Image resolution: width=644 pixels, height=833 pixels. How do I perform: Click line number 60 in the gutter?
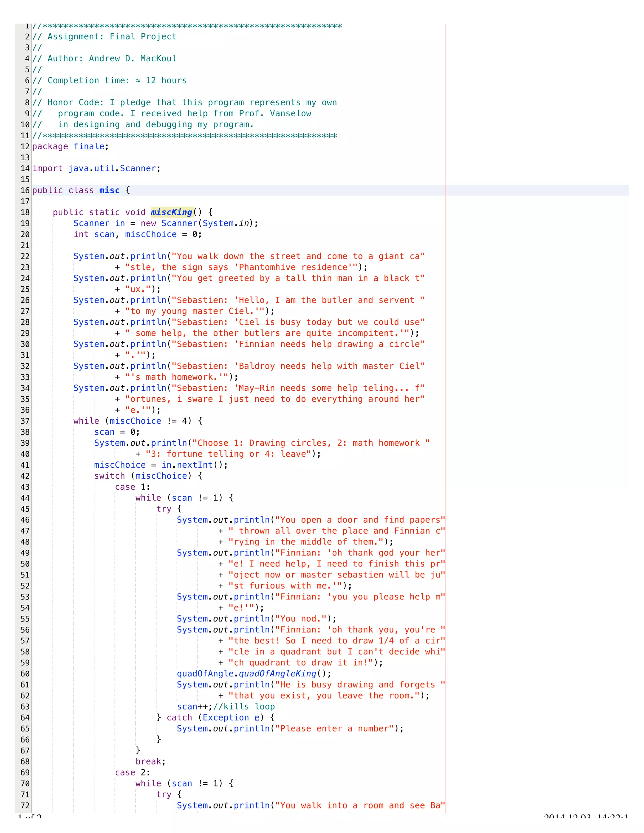(x=25, y=674)
